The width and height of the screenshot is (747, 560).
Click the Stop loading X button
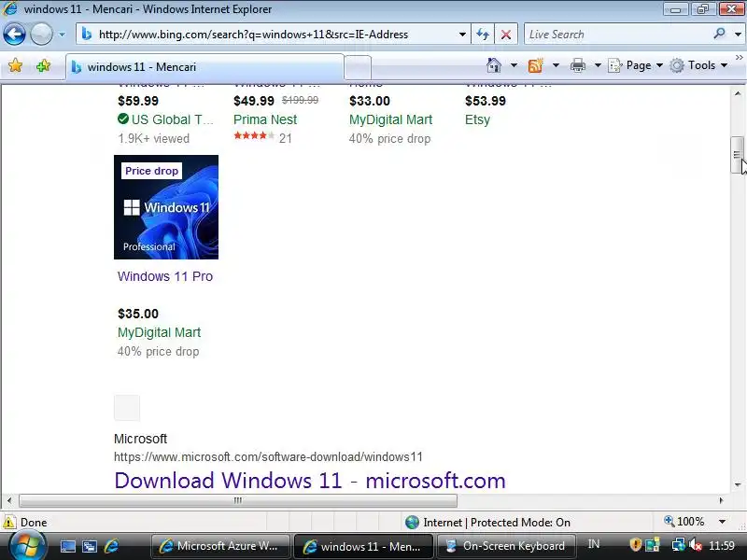tap(506, 35)
